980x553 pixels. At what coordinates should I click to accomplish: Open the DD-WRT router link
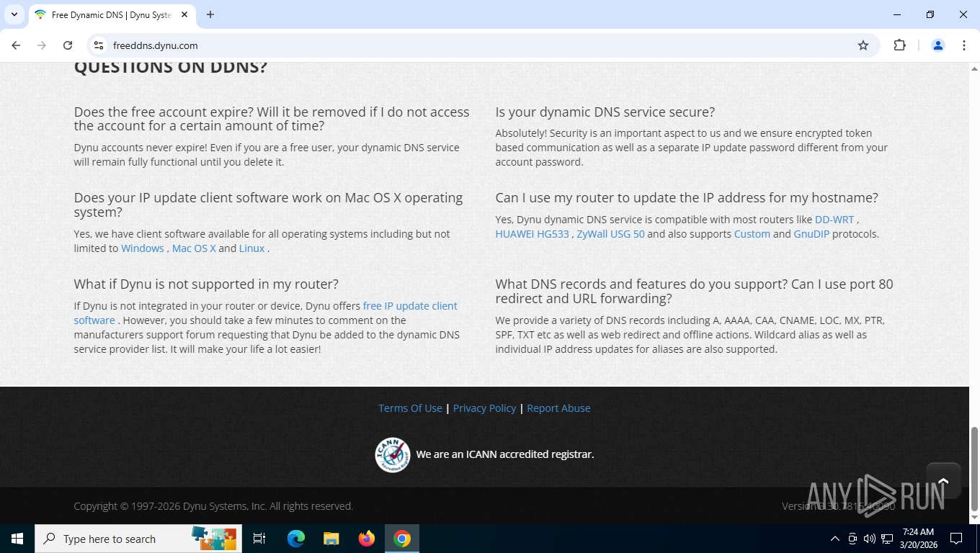pos(834,220)
